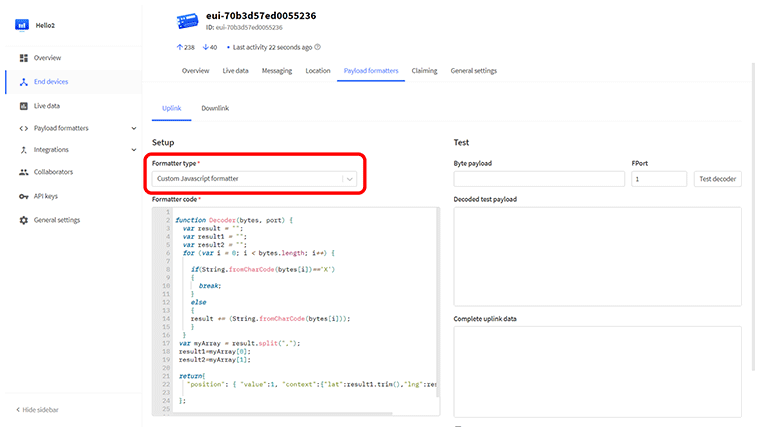
Task: Open the Formatter type dropdown
Action: [255, 179]
